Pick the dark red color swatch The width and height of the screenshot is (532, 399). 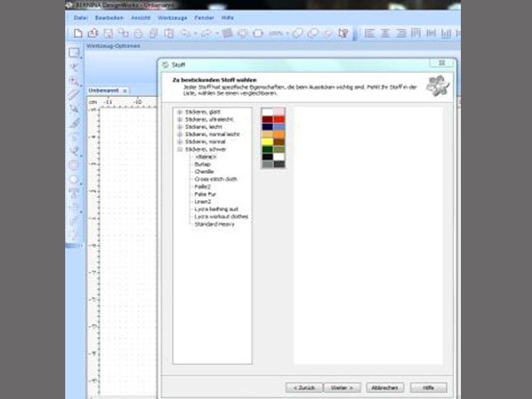[267, 120]
